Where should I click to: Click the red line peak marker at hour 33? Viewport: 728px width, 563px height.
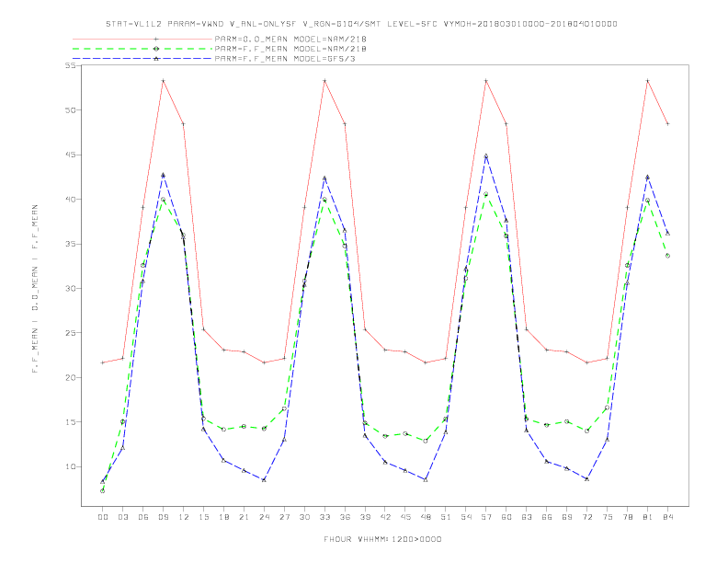click(x=324, y=81)
